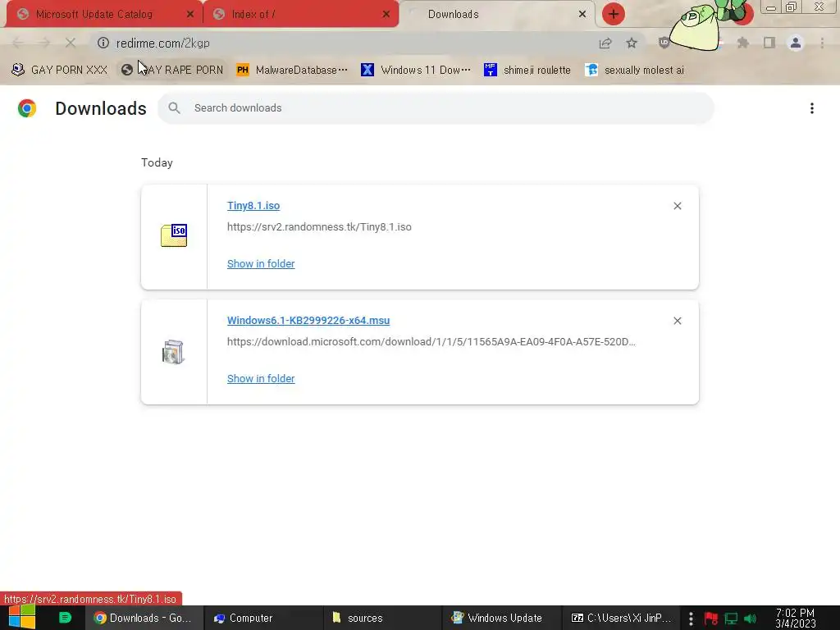Remove Tiny8.1.iso from the list
The height and width of the screenshot is (630, 840).
pyautogui.click(x=677, y=206)
